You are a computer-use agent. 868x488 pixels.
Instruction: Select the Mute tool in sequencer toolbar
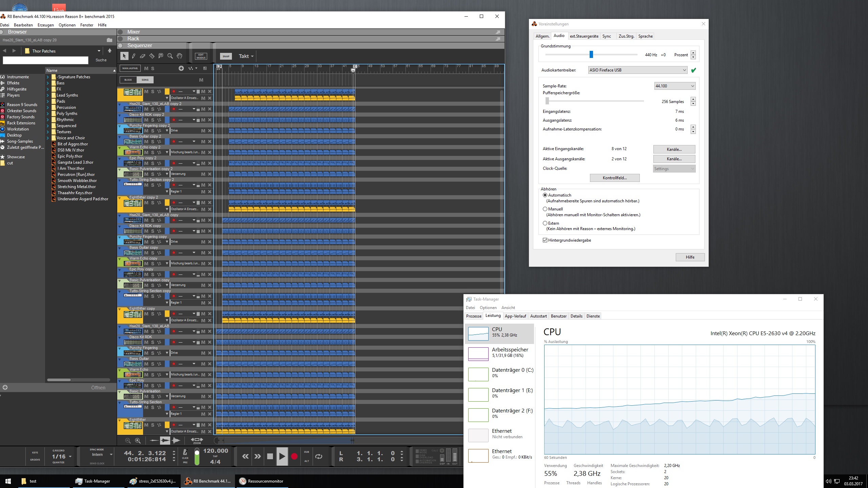pos(161,56)
